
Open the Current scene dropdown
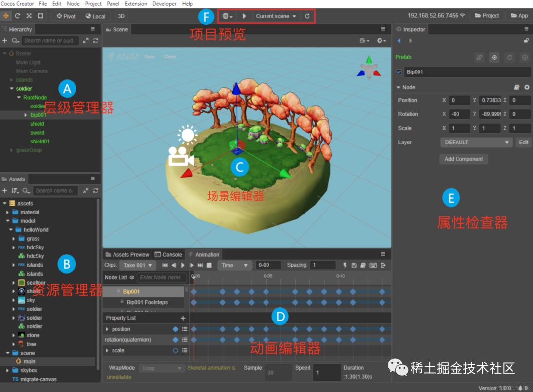coord(276,16)
